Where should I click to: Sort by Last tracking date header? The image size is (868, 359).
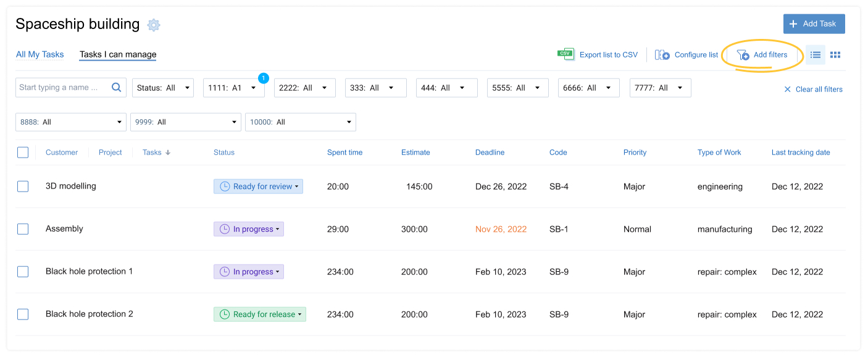pyautogui.click(x=801, y=153)
